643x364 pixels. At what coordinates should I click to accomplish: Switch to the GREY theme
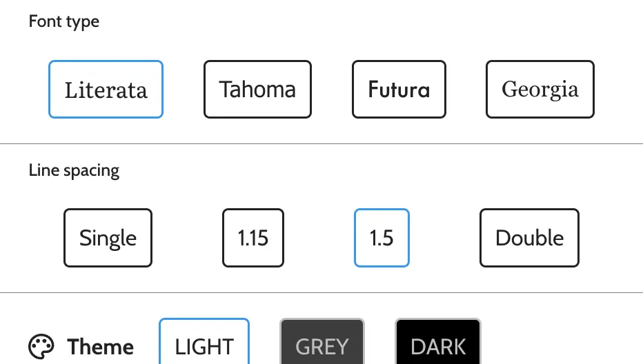(321, 345)
